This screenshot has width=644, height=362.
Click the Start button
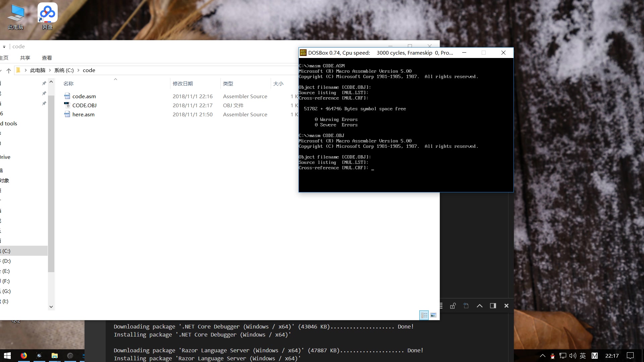tap(7, 356)
